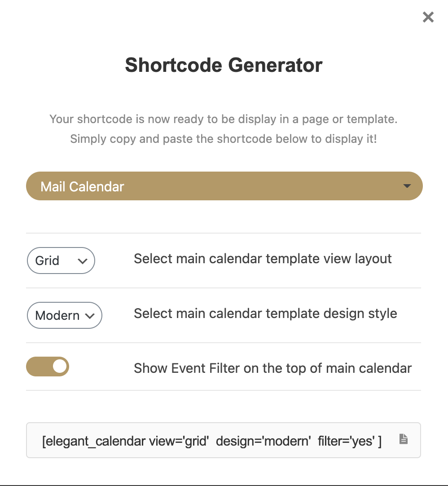Viewport: 448px width, 486px height.
Task: Click the Shortcode Generator heading
Action: tap(224, 65)
